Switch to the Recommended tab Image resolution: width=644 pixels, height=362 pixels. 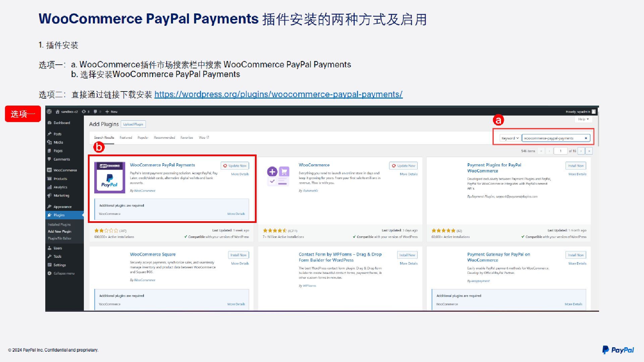164,137
